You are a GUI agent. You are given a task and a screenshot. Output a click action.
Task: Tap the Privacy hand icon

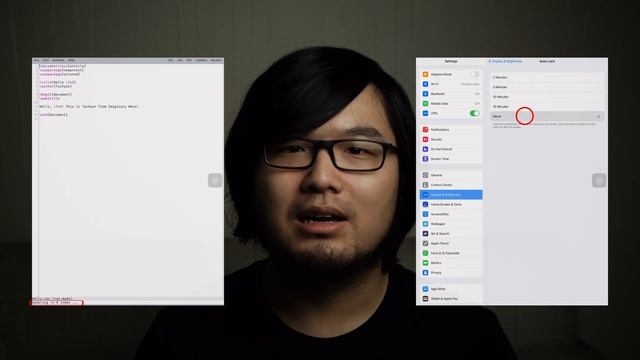pyautogui.click(x=425, y=272)
